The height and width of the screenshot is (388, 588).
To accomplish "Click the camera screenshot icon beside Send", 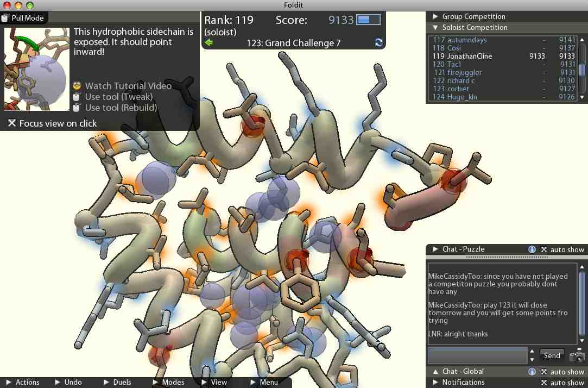I will click(577, 355).
